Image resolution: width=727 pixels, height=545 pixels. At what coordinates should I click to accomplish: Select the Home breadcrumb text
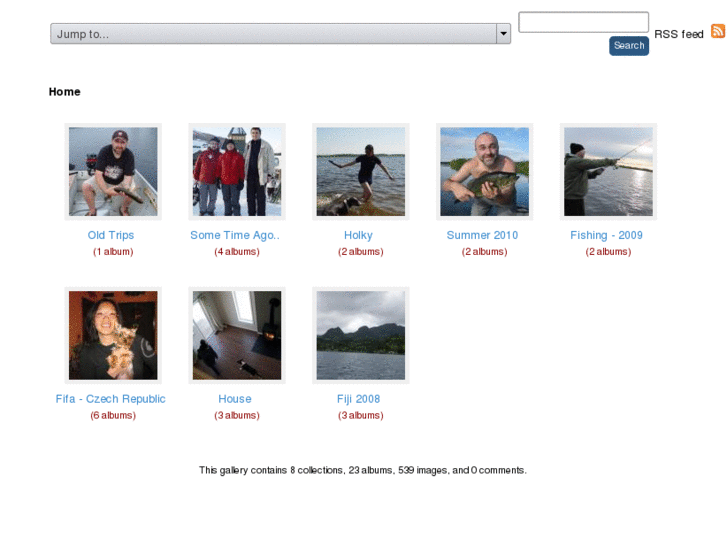pos(64,92)
